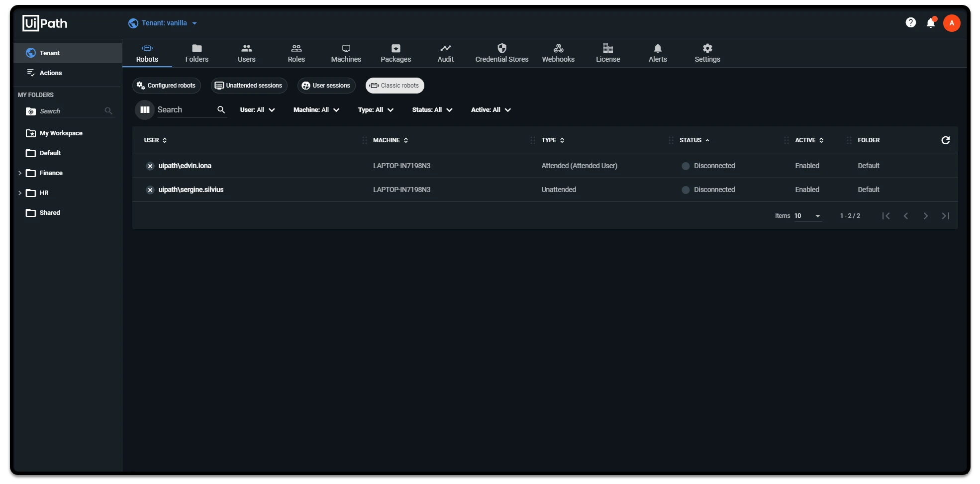Click the user avatar with letter A
980x484 pixels.
point(951,23)
